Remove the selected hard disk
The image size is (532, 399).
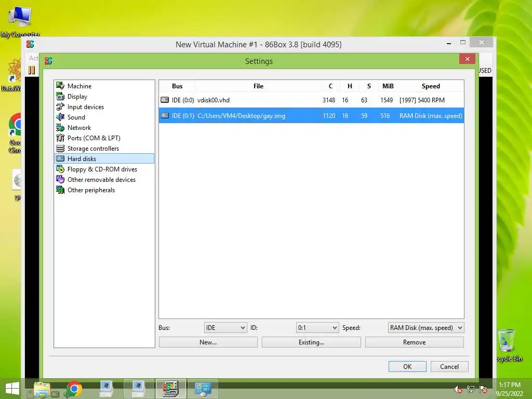[x=414, y=342]
